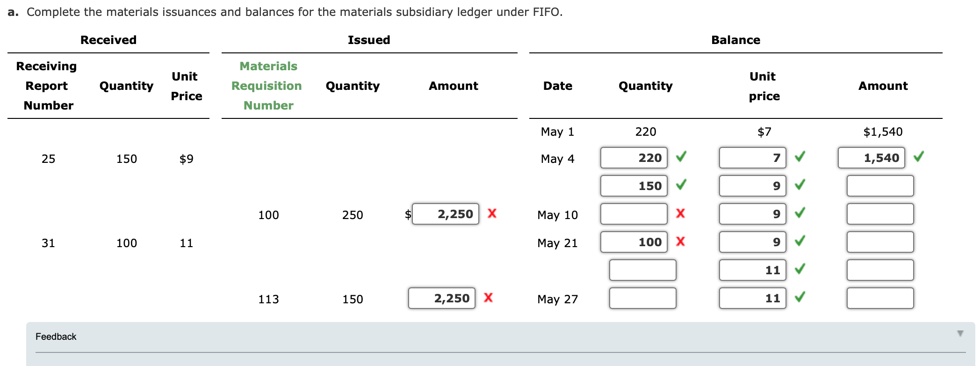Viewport: 980px width, 366px height.
Task: Select the empty May 27 quantity field
Action: tap(642, 298)
